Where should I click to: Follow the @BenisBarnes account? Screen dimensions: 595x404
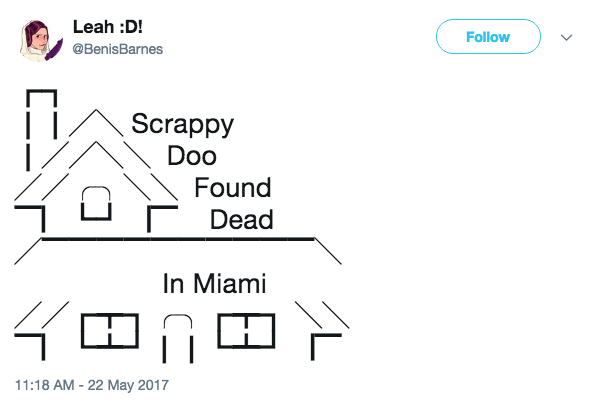point(488,37)
